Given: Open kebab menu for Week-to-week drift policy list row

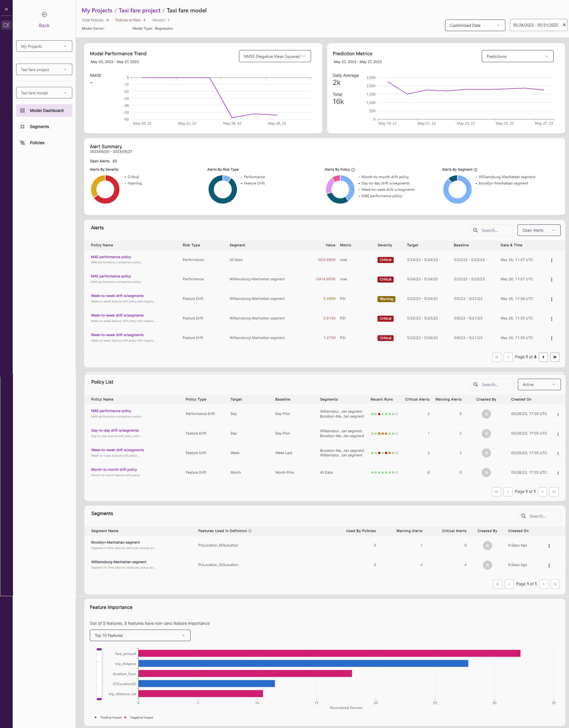Looking at the screenshot, I should click(558, 454).
